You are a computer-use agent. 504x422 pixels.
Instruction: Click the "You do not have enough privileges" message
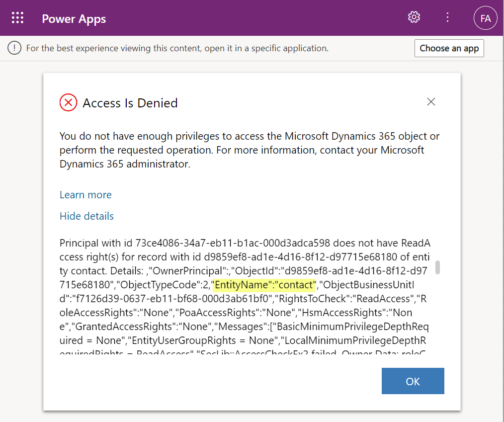(x=250, y=150)
